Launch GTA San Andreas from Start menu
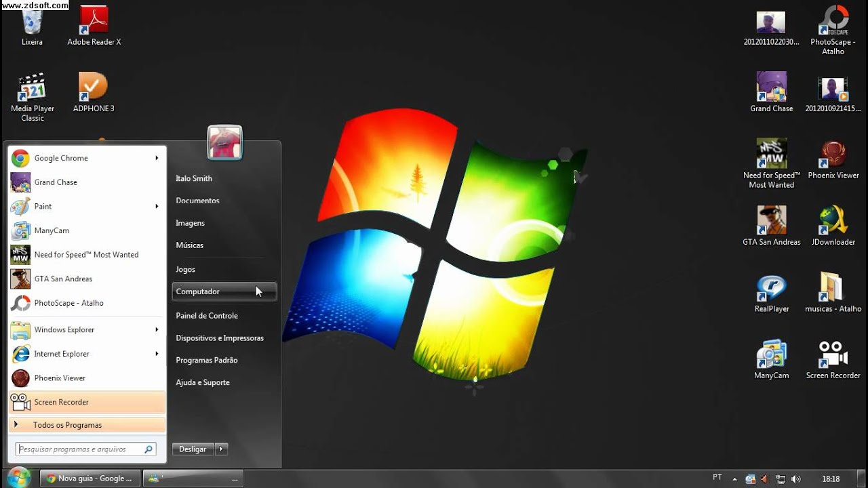 click(87, 279)
